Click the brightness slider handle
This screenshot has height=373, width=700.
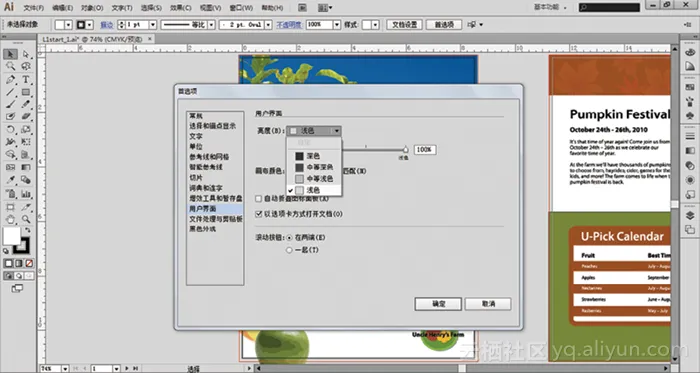click(405, 149)
